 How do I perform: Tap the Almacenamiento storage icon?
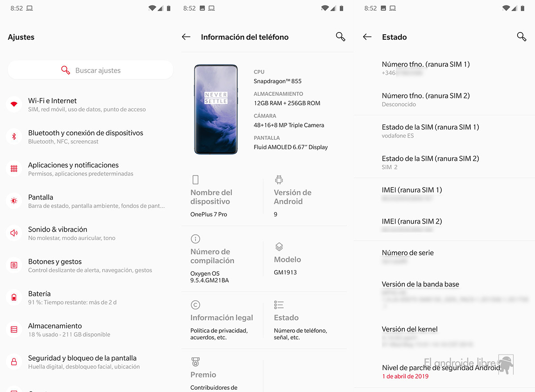click(14, 330)
